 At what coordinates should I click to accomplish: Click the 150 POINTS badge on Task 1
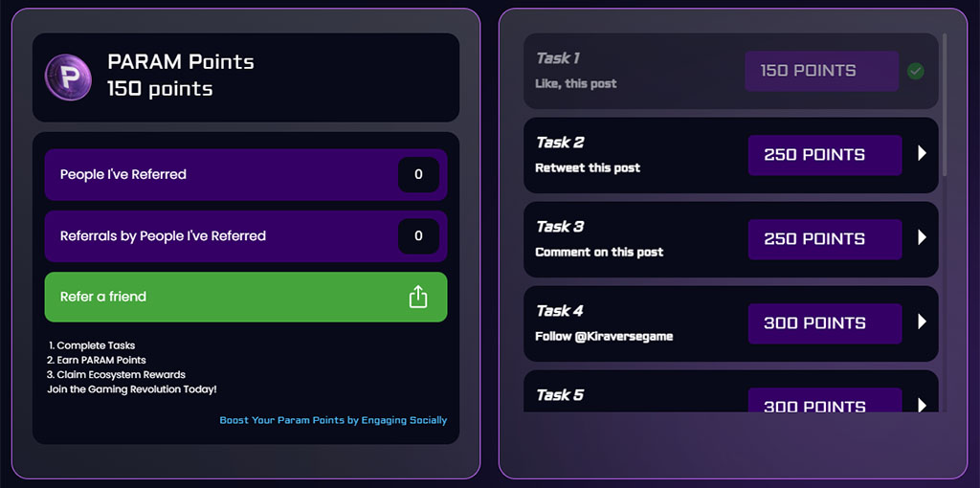[822, 71]
